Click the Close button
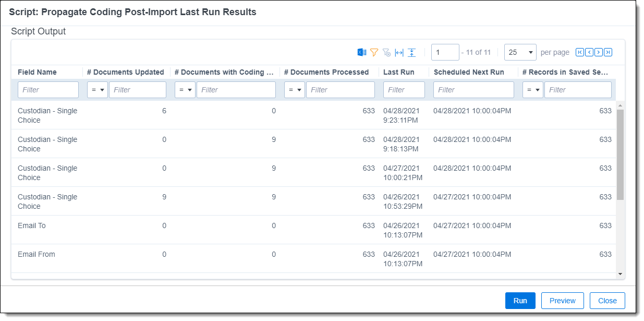This screenshot has height=321, width=644. [607, 301]
